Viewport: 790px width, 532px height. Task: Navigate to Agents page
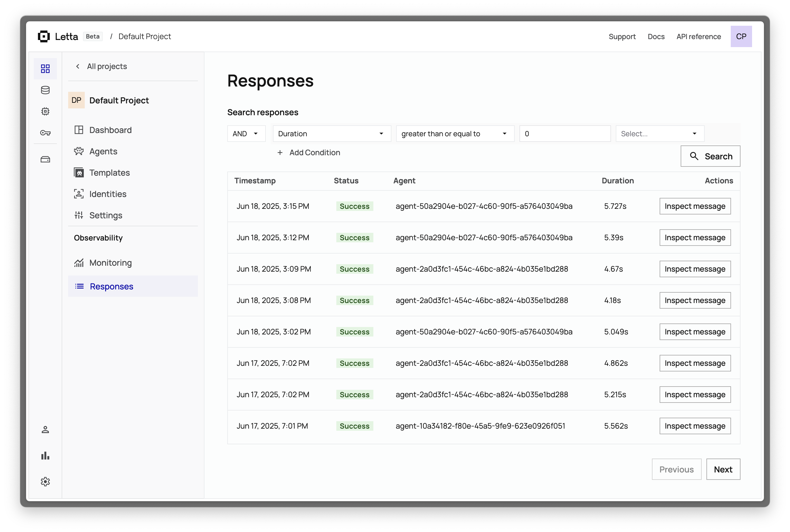(x=103, y=151)
